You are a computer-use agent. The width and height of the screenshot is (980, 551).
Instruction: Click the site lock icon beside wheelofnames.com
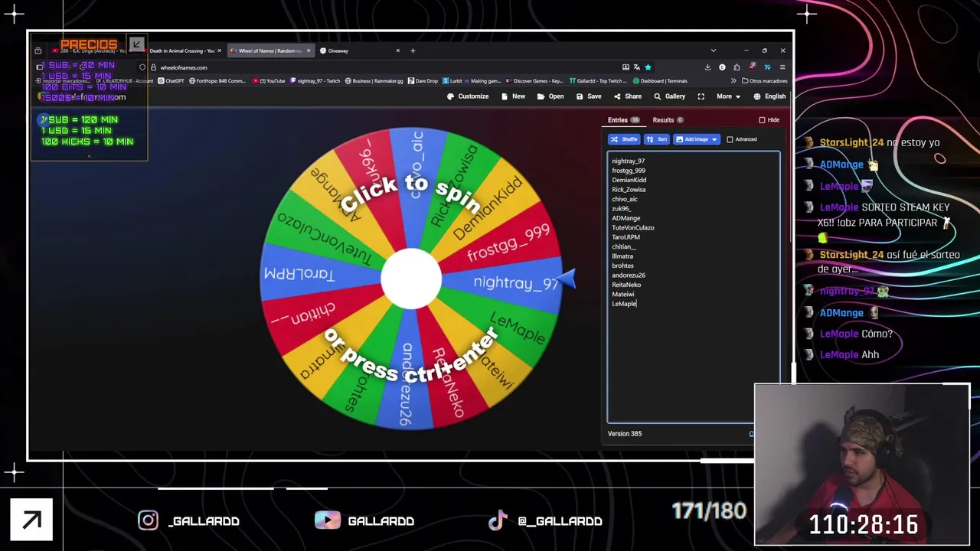tap(153, 67)
